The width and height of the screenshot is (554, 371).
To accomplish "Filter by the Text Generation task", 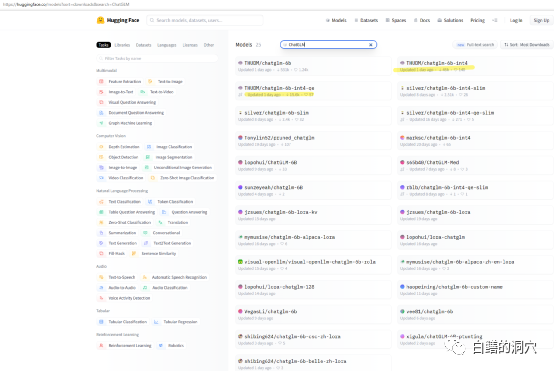I will (x=117, y=243).
